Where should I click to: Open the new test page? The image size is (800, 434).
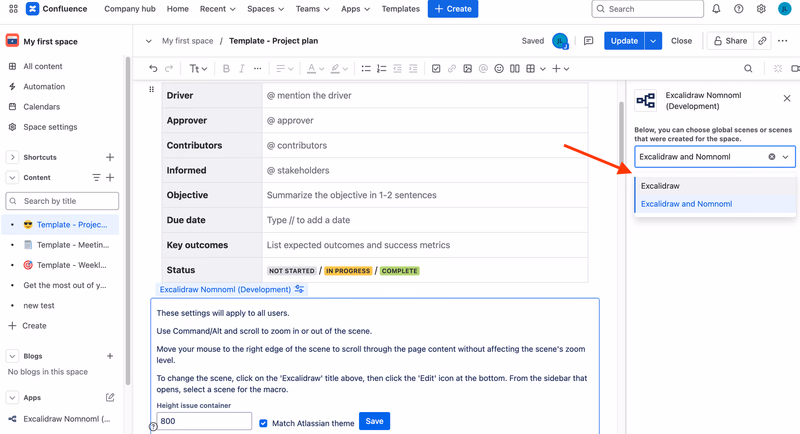coord(39,305)
